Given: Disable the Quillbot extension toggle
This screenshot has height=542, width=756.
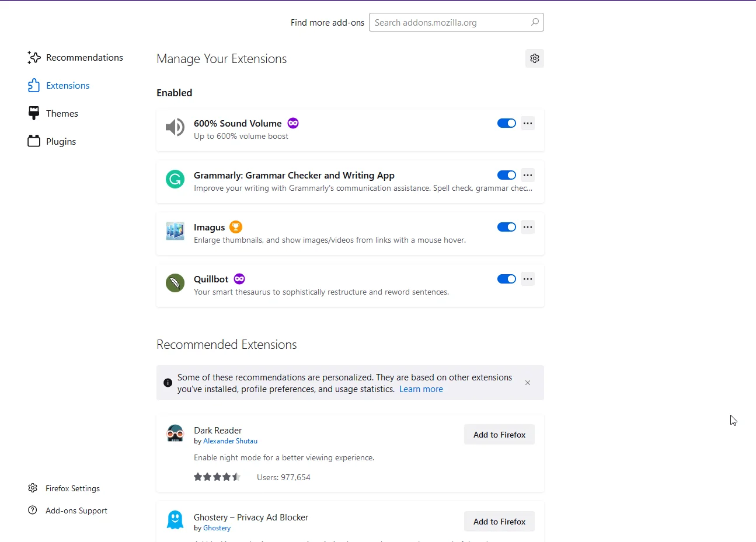Looking at the screenshot, I should pyautogui.click(x=507, y=279).
